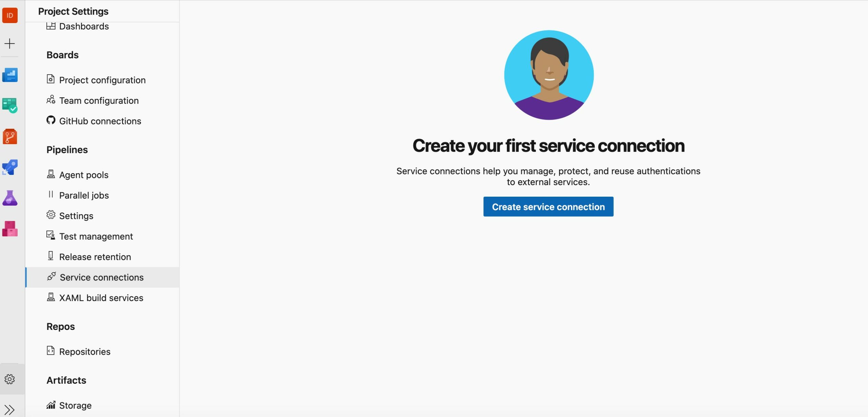This screenshot has height=417, width=868.
Task: Click the Storage chart icon
Action: pos(51,405)
